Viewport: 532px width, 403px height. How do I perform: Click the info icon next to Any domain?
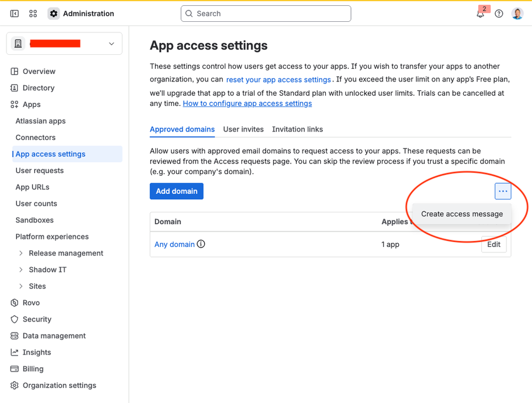[201, 244]
